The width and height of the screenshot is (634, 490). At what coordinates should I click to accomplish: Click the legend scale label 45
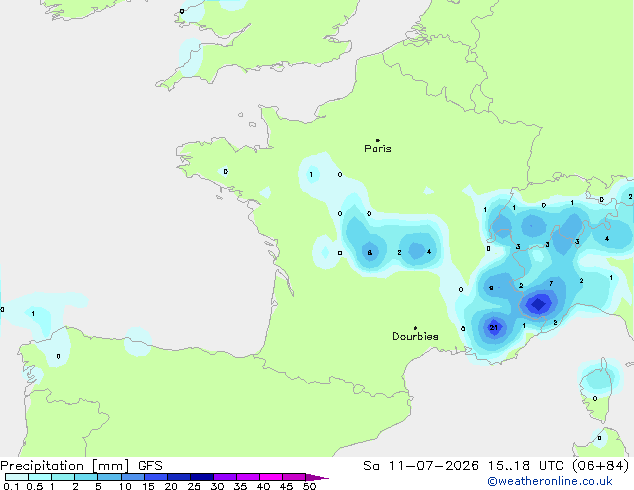point(286,486)
